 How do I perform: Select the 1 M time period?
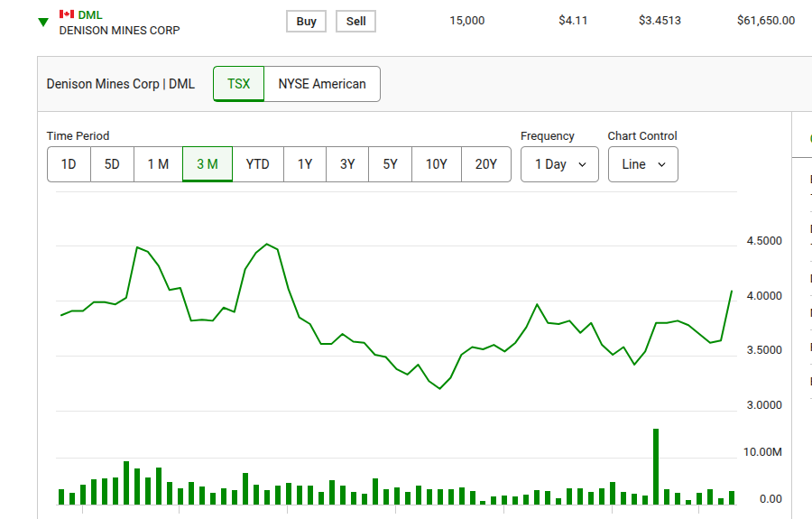tap(159, 164)
